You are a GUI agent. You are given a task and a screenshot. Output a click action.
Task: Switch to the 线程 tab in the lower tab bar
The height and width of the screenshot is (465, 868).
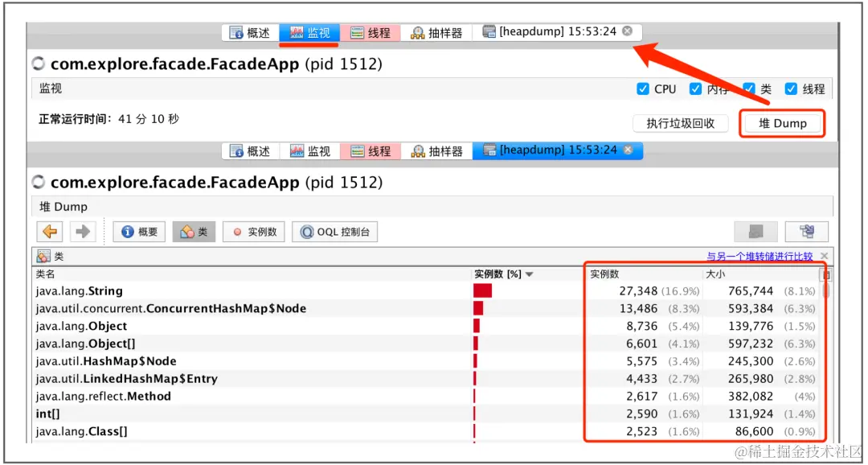371,150
